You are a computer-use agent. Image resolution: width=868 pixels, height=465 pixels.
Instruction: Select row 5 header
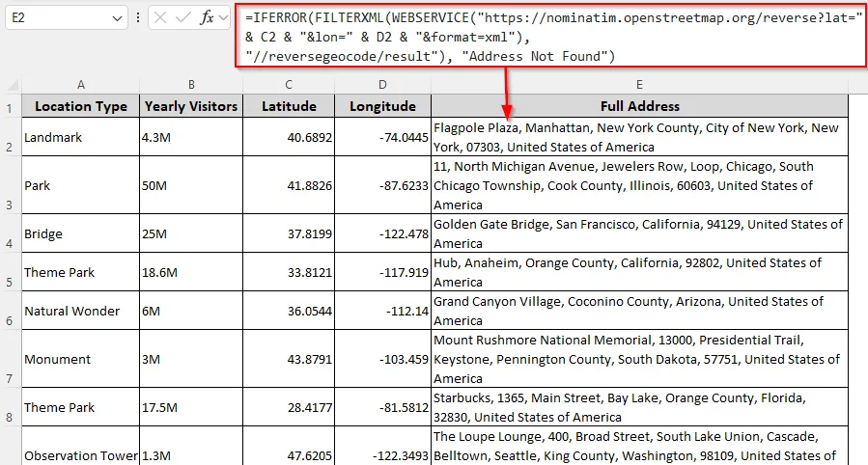click(10, 272)
